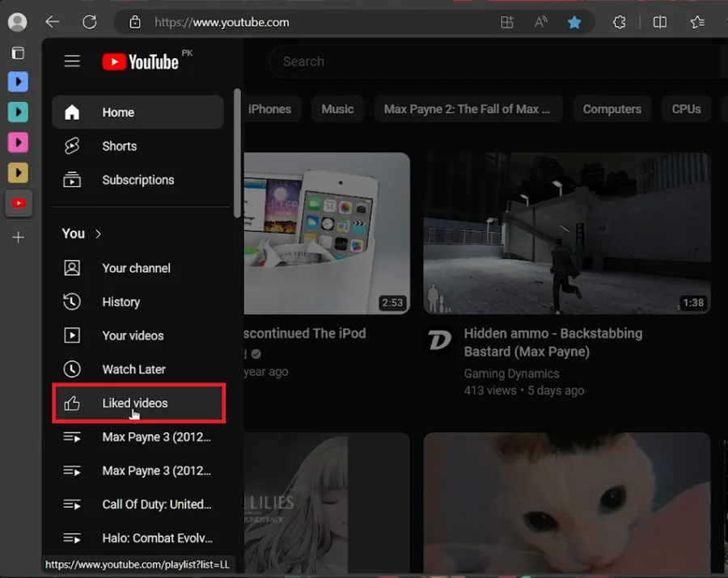This screenshot has width=728, height=578.
Task: Toggle the favorite star for this page
Action: pyautogui.click(x=574, y=23)
